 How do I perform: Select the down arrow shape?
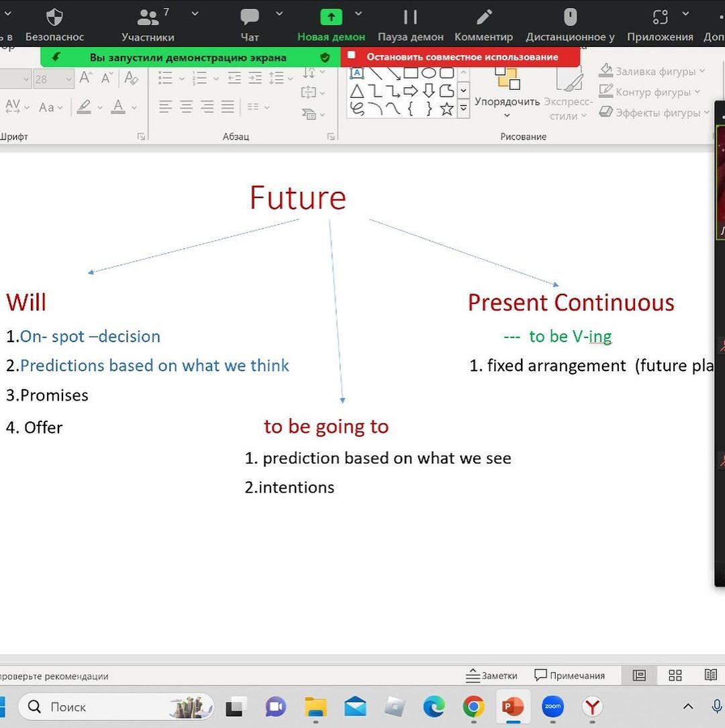coord(429,91)
